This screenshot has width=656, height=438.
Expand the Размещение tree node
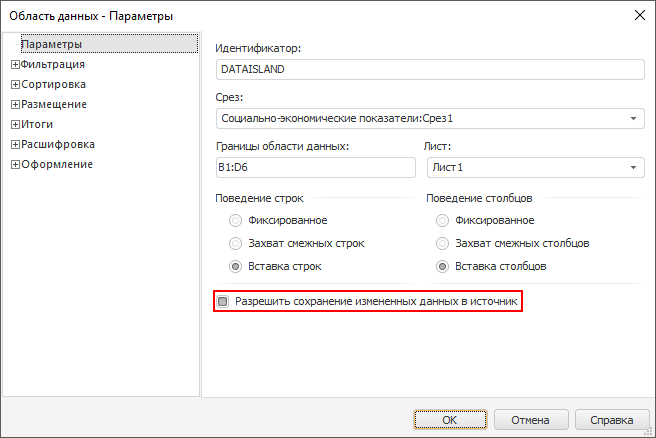(x=15, y=104)
